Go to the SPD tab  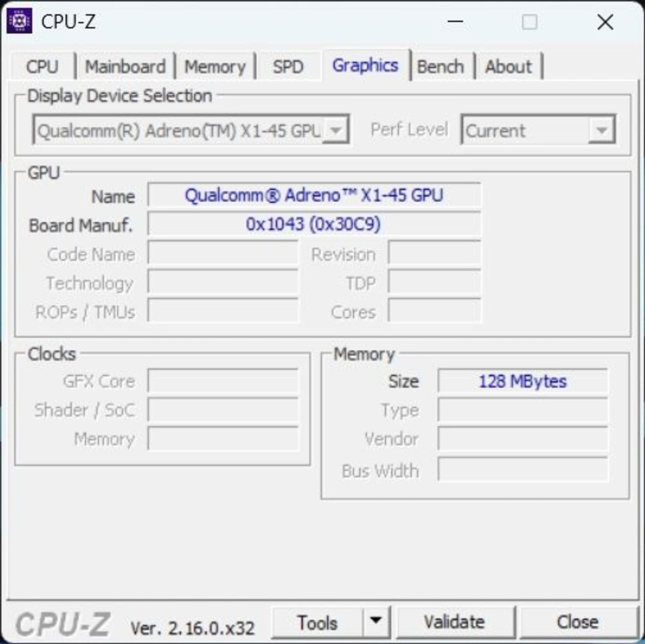pos(288,66)
